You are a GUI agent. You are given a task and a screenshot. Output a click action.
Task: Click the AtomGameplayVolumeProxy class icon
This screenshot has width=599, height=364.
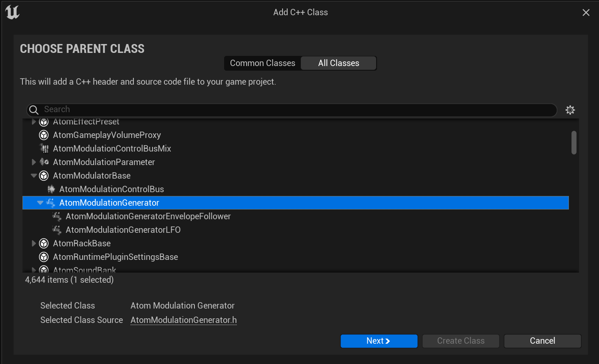point(44,135)
